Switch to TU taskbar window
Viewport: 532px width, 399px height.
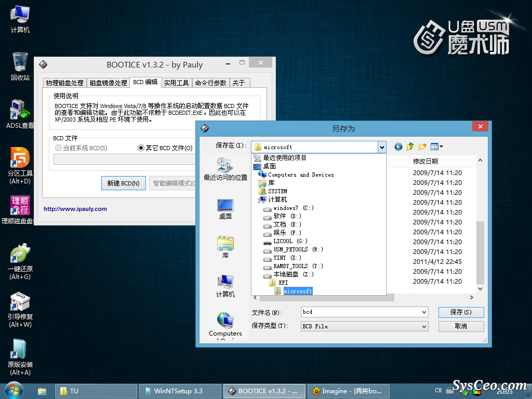pos(96,391)
